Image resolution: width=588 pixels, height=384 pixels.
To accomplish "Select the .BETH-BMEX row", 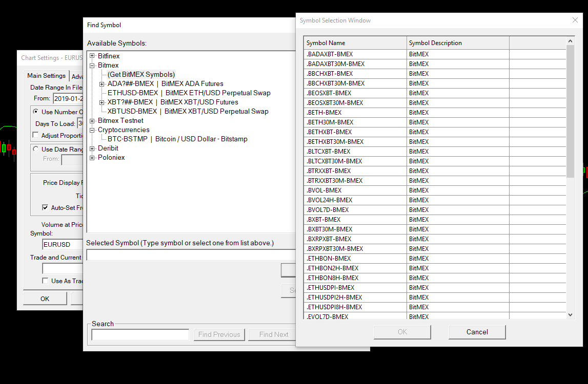I will tap(435, 113).
